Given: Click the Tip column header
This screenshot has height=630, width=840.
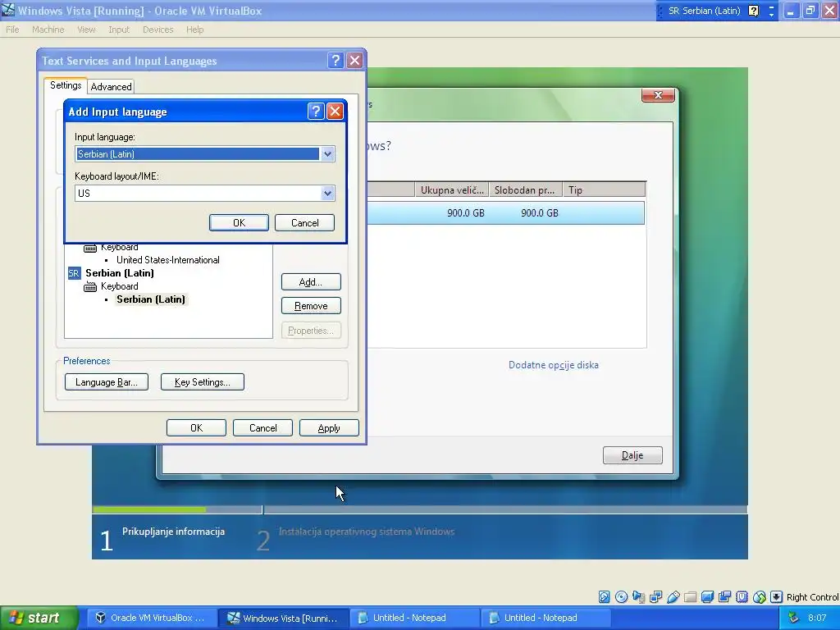Looking at the screenshot, I should pos(604,190).
